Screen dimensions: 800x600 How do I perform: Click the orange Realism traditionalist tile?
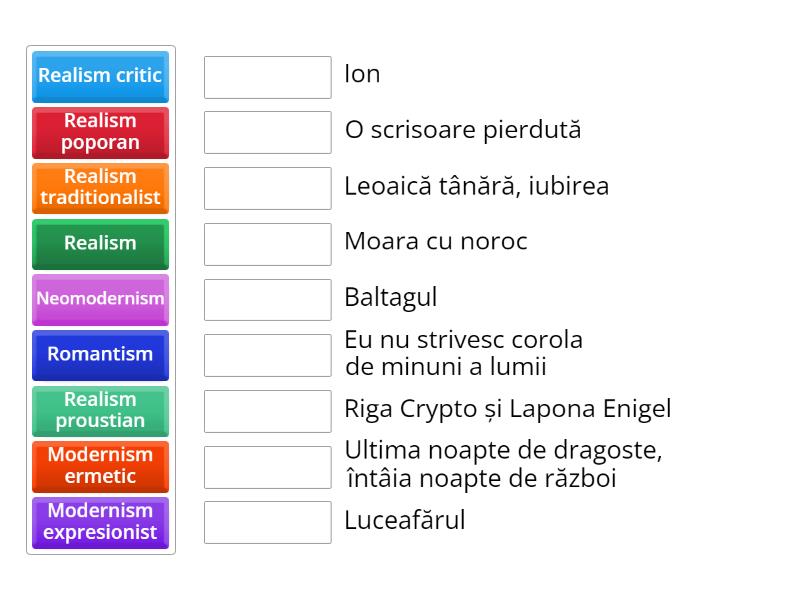[100, 188]
